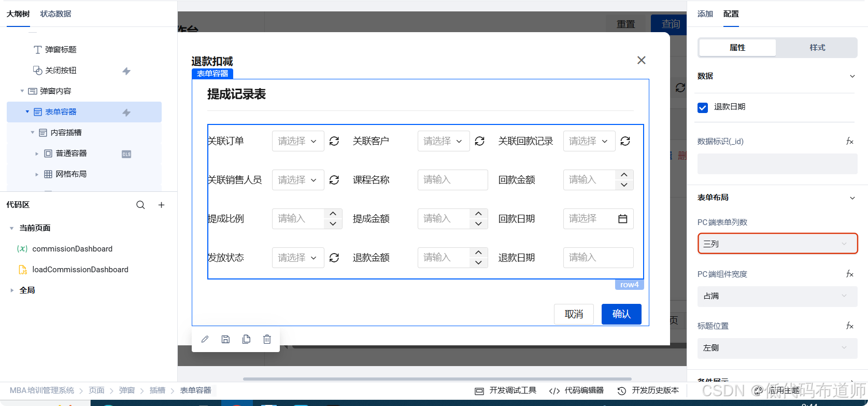
Task: Click plus icon to add code in 代码区
Action: 162,205
